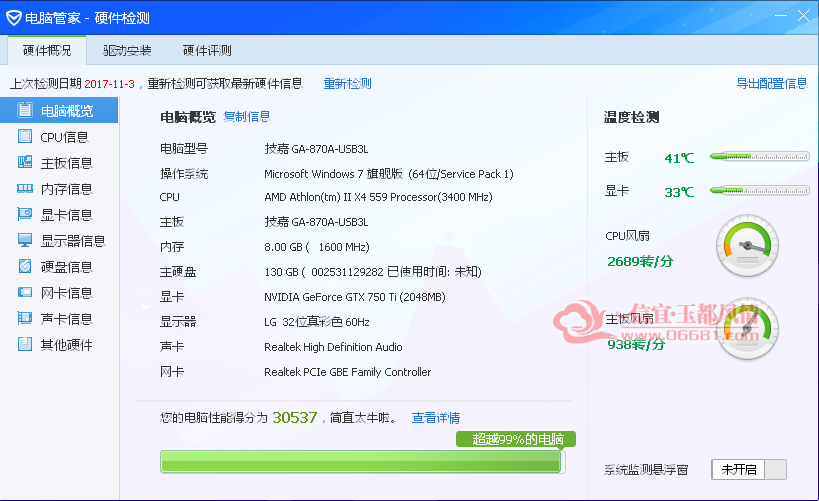819x501 pixels.
Task: Minimize the 电脑管家 window
Action: [781, 16]
